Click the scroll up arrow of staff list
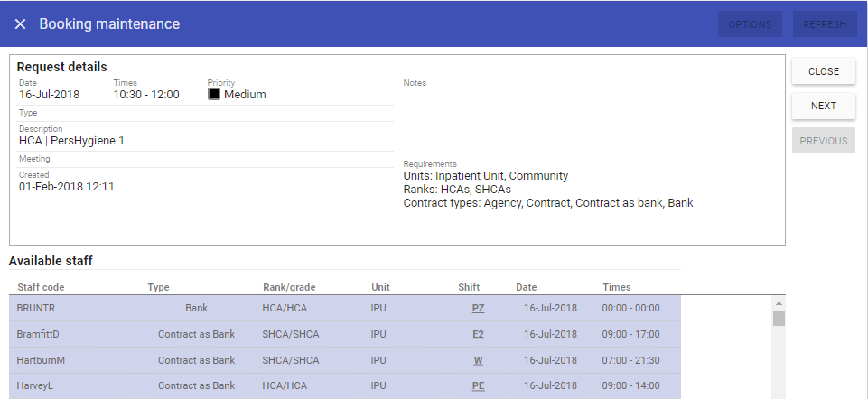The width and height of the screenshot is (868, 399). click(778, 303)
